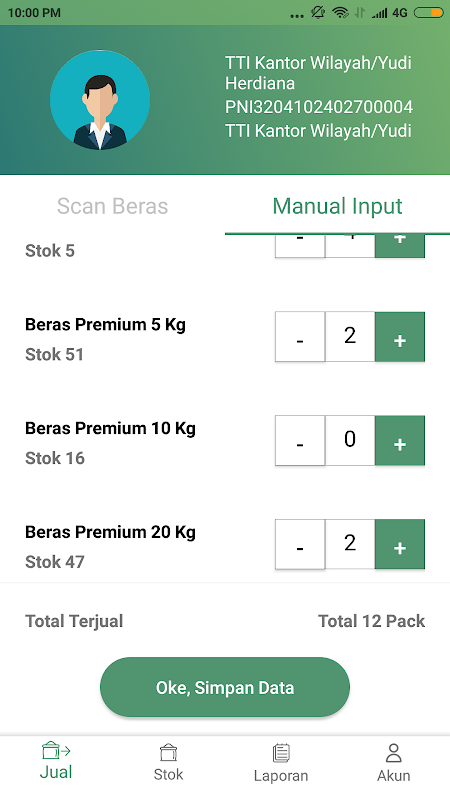Click the Beras Premium 5 Kg quantity field
Screen dimensions: 450x800
[x=350, y=337]
